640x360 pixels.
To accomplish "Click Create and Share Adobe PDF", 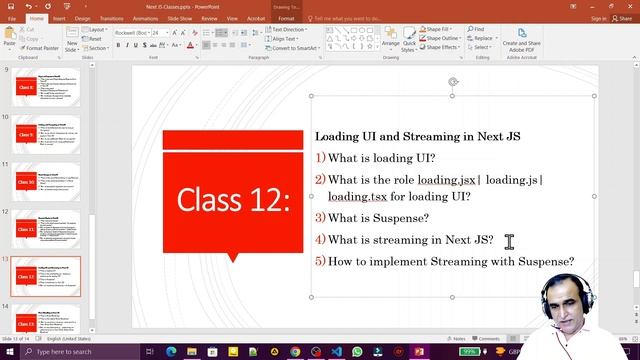I will [x=521, y=40].
